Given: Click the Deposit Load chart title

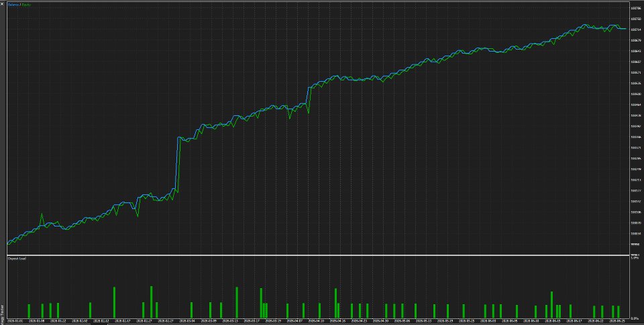Looking at the screenshot, I should pos(17,259).
